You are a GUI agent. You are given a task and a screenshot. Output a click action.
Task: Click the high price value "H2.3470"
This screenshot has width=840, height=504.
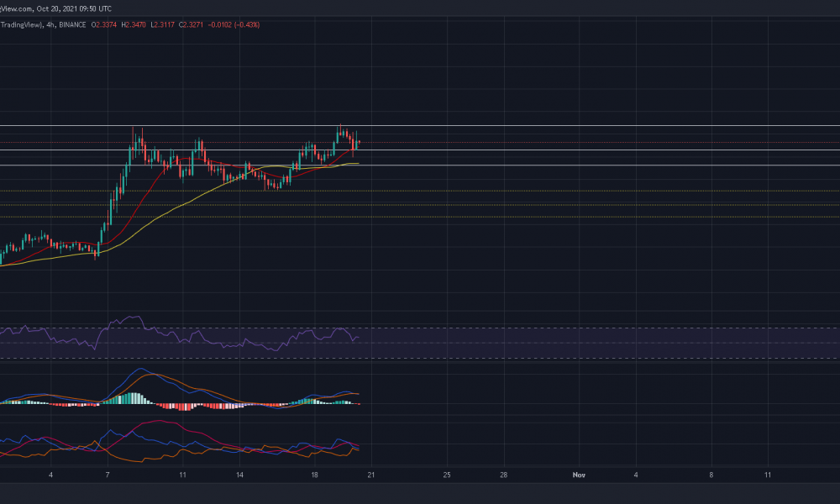(134, 24)
